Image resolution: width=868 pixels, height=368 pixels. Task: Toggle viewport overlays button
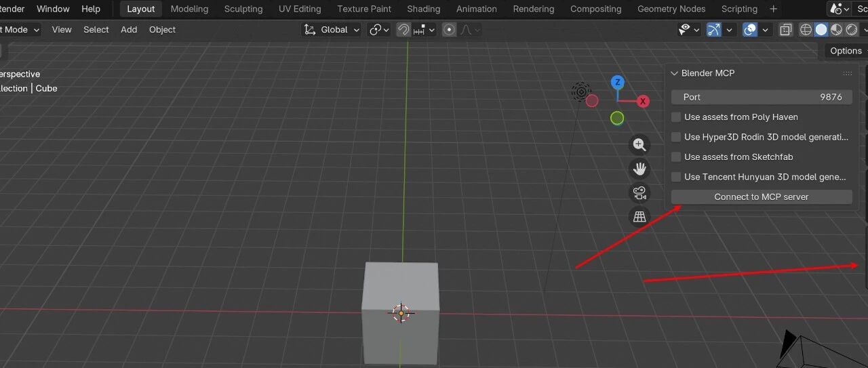(x=750, y=30)
